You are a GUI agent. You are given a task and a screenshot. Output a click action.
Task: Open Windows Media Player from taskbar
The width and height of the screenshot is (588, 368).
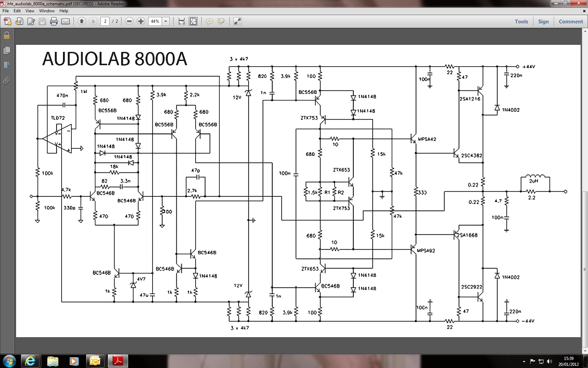click(74, 361)
